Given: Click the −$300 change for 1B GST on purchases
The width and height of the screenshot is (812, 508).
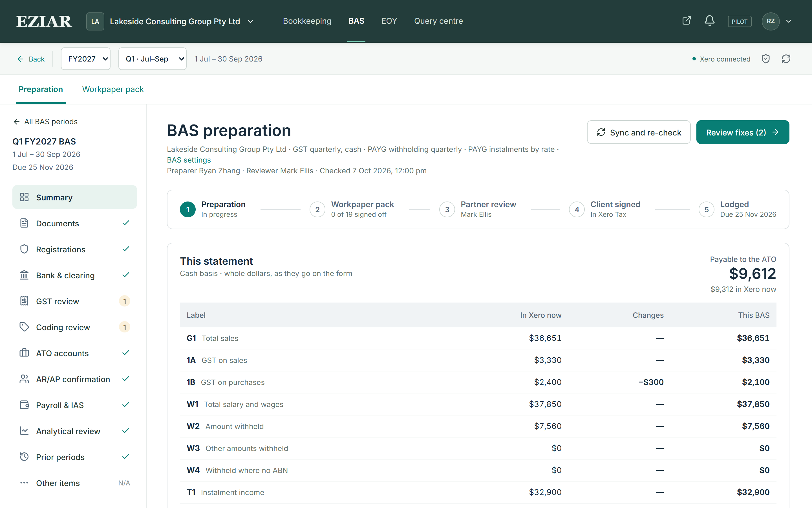Looking at the screenshot, I should 651,382.
